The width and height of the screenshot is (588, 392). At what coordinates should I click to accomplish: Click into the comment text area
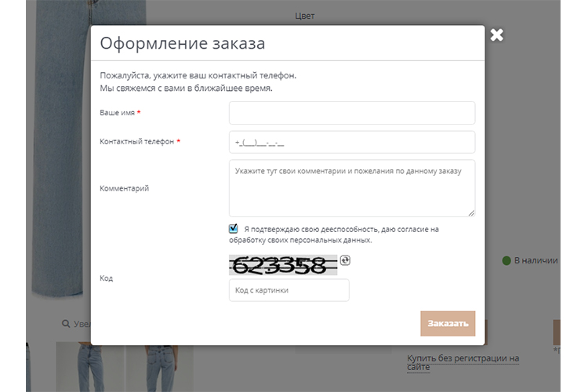pos(351,188)
